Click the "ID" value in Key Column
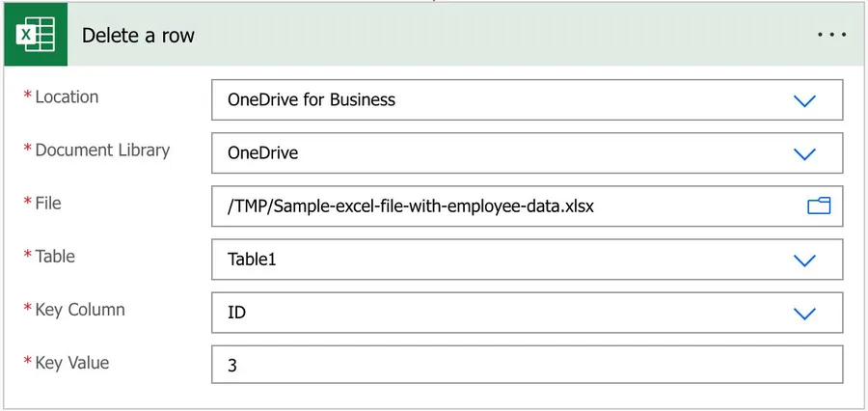868x411 pixels. click(x=236, y=313)
